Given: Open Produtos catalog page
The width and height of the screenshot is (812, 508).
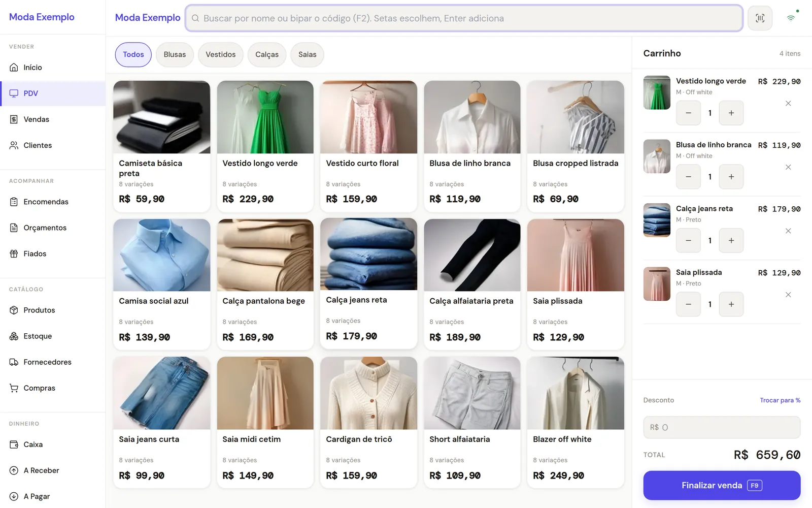Looking at the screenshot, I should pyautogui.click(x=53, y=310).
